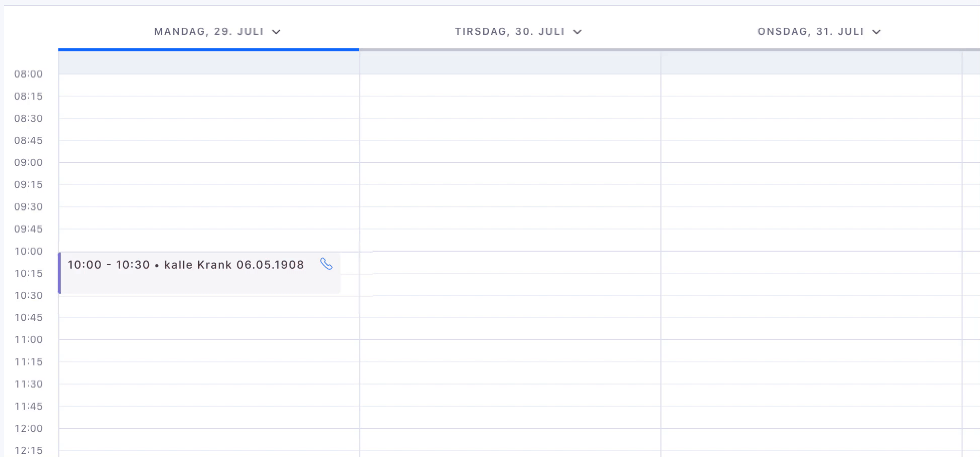This screenshot has height=457, width=980.
Task: Select the Mandag, 29. juli header label
Action: coord(209,32)
